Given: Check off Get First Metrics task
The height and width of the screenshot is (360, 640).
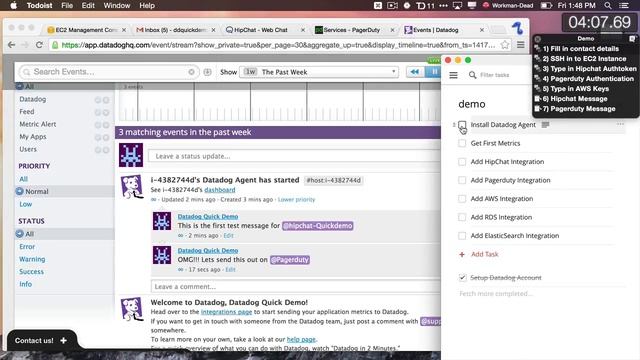Looking at the screenshot, I should tap(462, 143).
